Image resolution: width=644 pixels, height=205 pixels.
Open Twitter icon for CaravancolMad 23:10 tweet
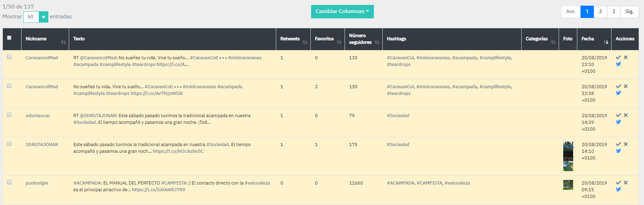tap(618, 64)
